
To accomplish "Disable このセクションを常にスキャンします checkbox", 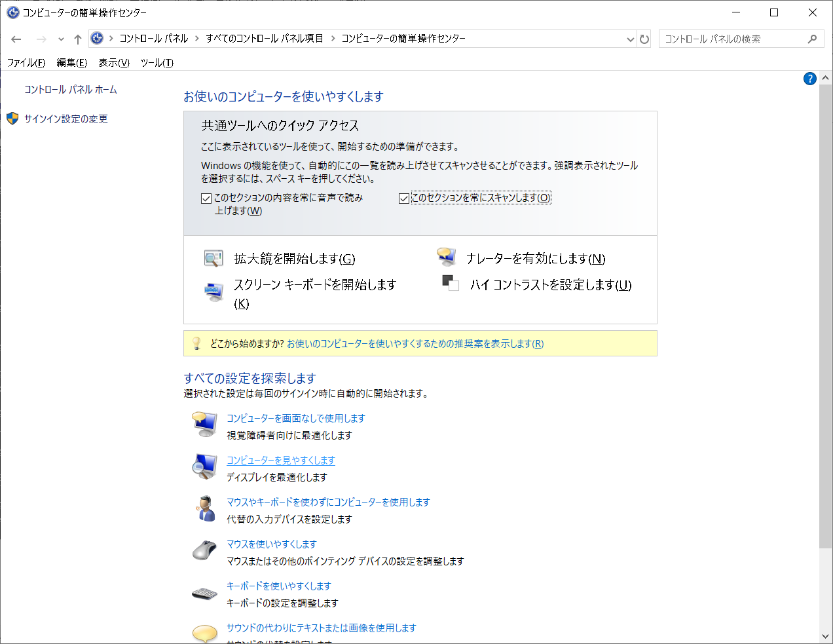I will coord(404,197).
